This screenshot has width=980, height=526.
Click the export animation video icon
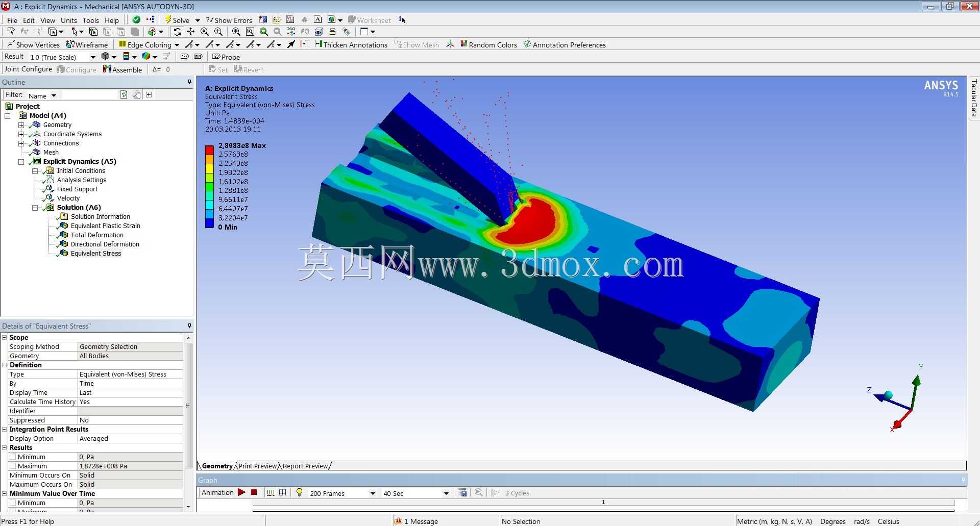tap(462, 492)
